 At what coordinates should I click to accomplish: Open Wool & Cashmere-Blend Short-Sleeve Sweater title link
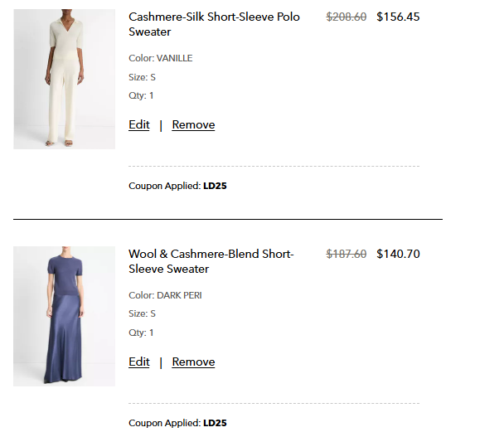pyautogui.click(x=211, y=261)
